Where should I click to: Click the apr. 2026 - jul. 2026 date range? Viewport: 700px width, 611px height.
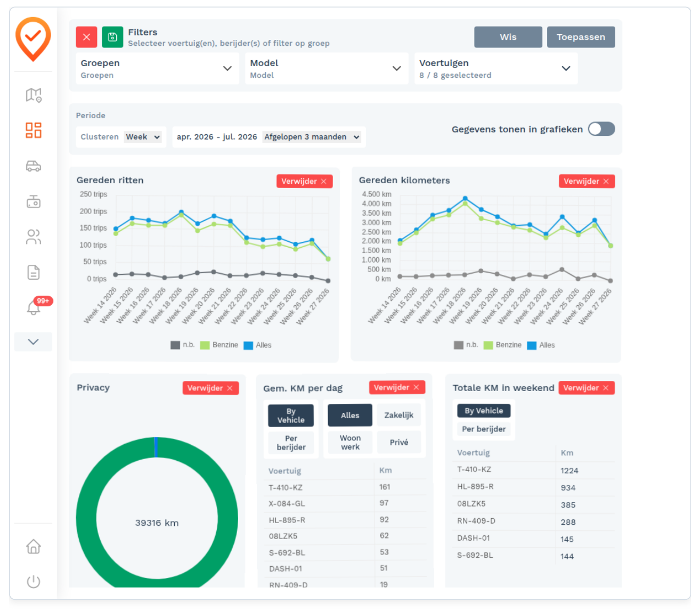click(217, 137)
